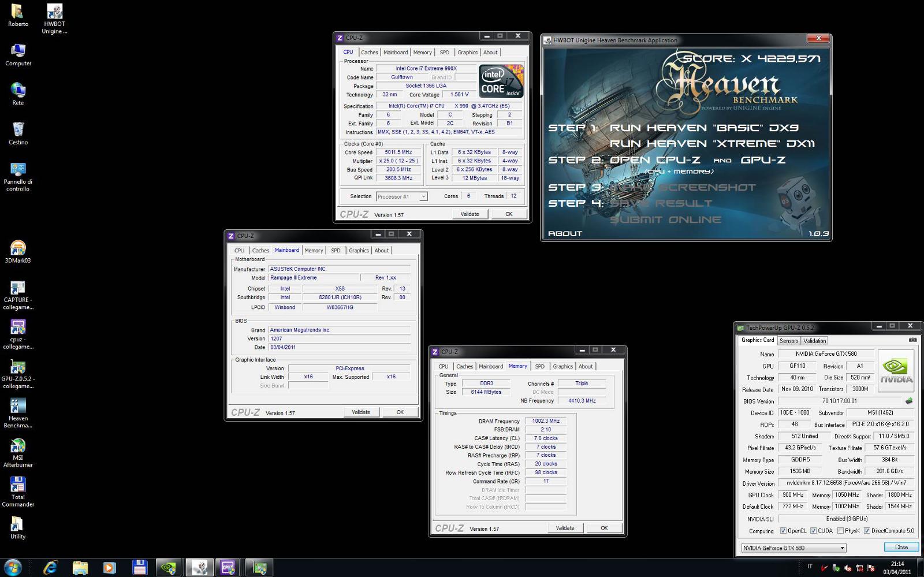Open the file explorer taskbar icon
Viewport: 924px width, 577px height.
80,567
